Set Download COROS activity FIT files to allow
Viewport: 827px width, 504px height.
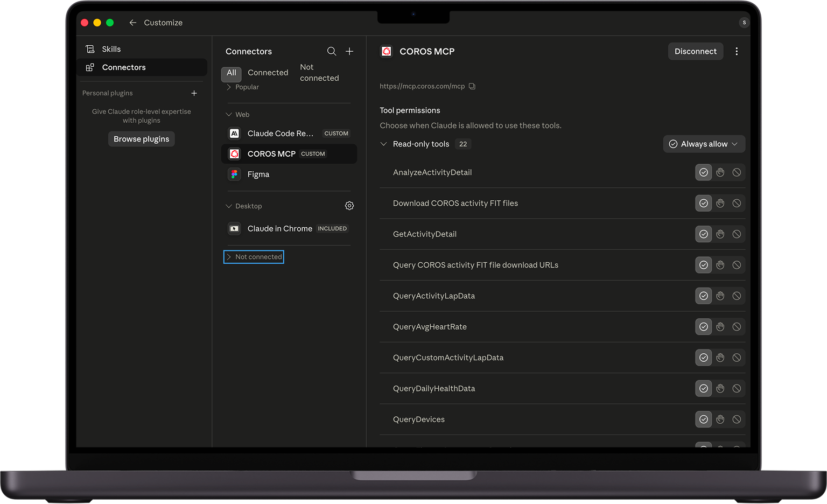click(x=704, y=203)
